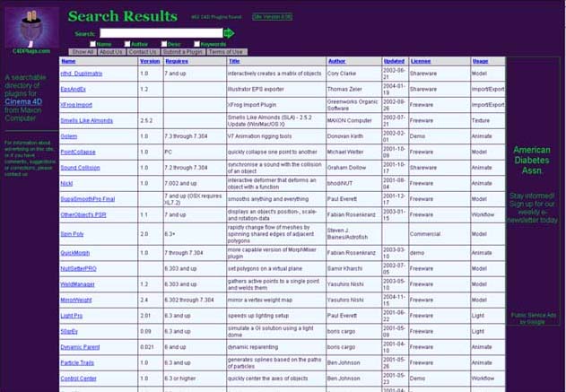The image size is (566, 392).
Task: Open the Terms of Use page
Action: click(227, 52)
